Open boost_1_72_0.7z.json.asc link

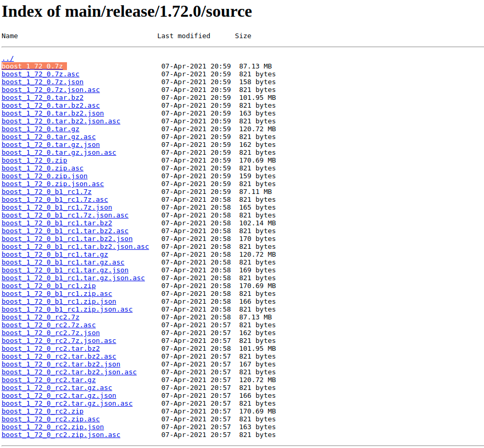point(51,90)
